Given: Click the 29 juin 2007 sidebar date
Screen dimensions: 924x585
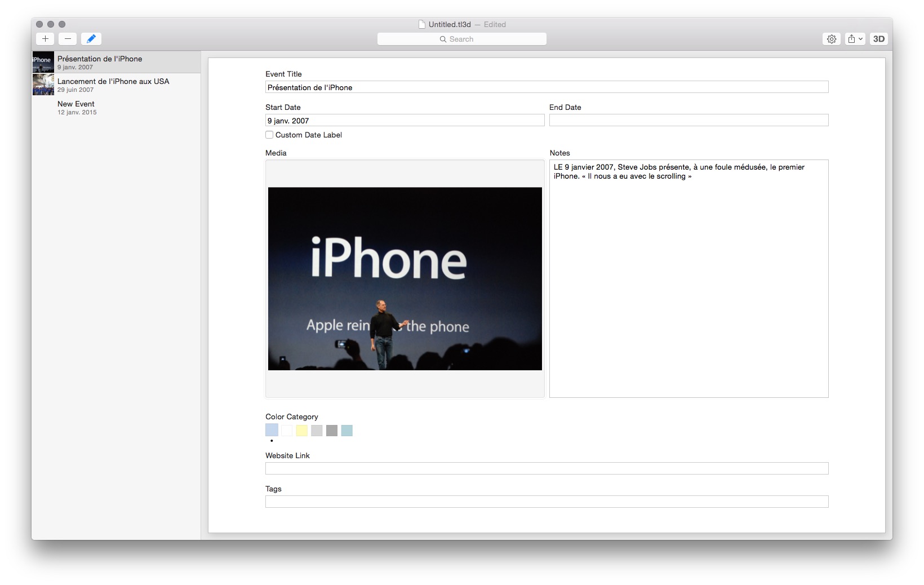Looking at the screenshot, I should [75, 90].
